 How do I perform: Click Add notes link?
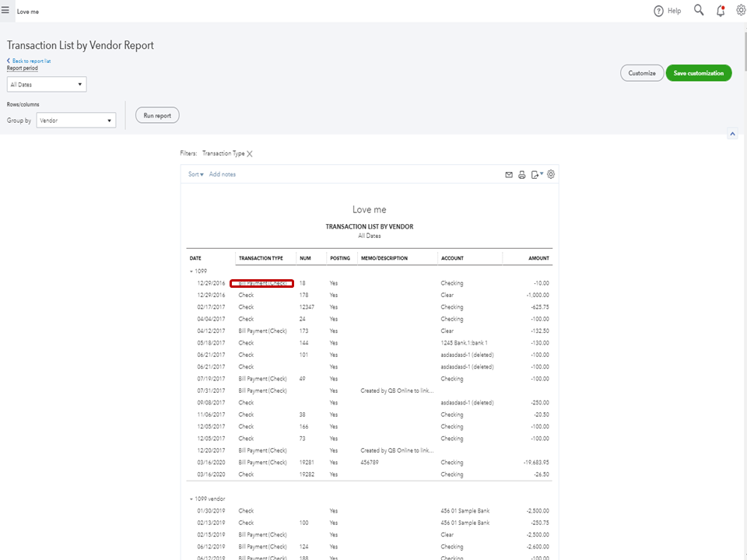click(x=223, y=174)
